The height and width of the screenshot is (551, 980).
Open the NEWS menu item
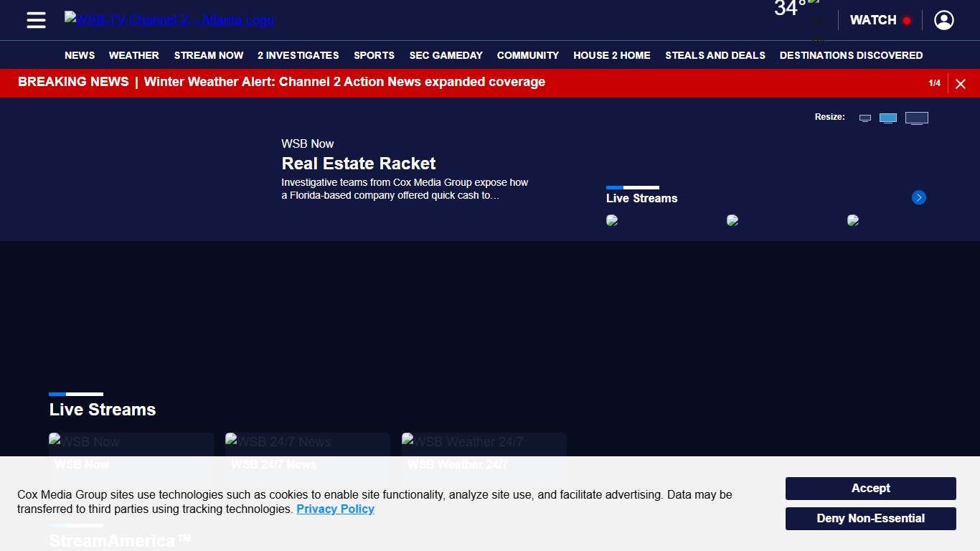coord(80,55)
